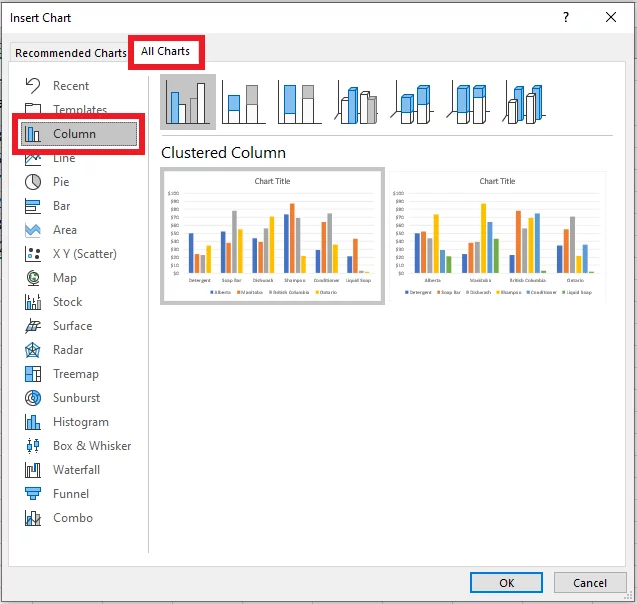Viewport: 637px width, 604px height.
Task: Select the X Y (Scatter) chart type
Action: click(x=84, y=254)
